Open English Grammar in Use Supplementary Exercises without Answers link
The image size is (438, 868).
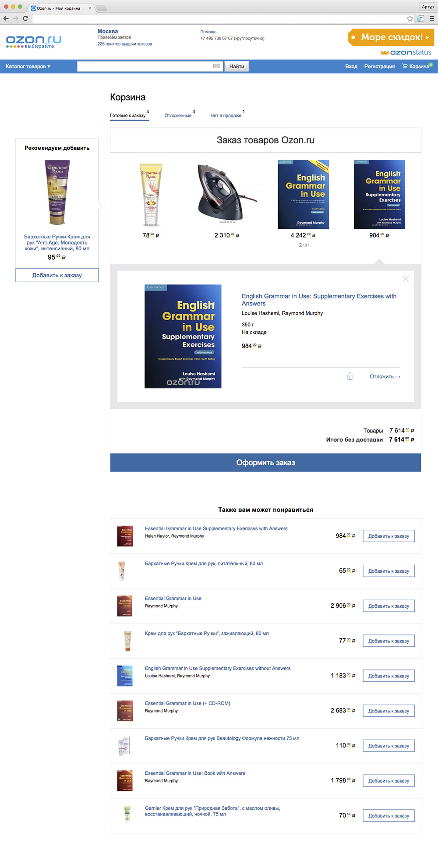(218, 669)
